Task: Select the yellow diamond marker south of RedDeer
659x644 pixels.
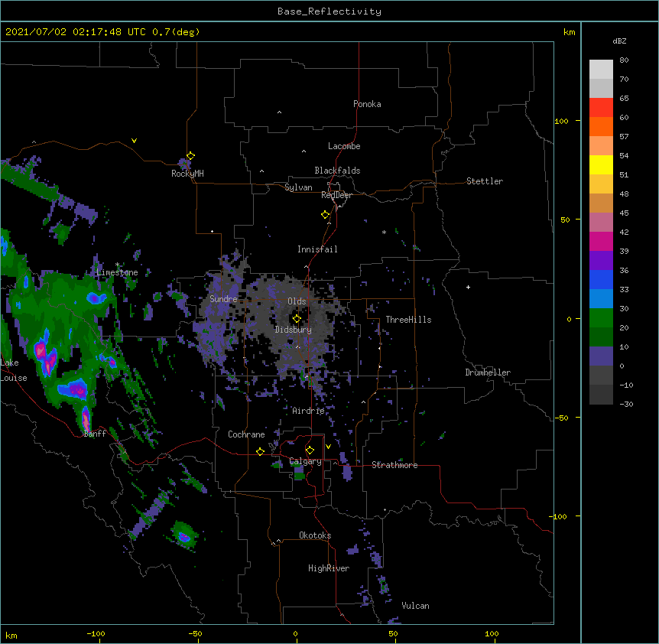Action: pos(325,215)
